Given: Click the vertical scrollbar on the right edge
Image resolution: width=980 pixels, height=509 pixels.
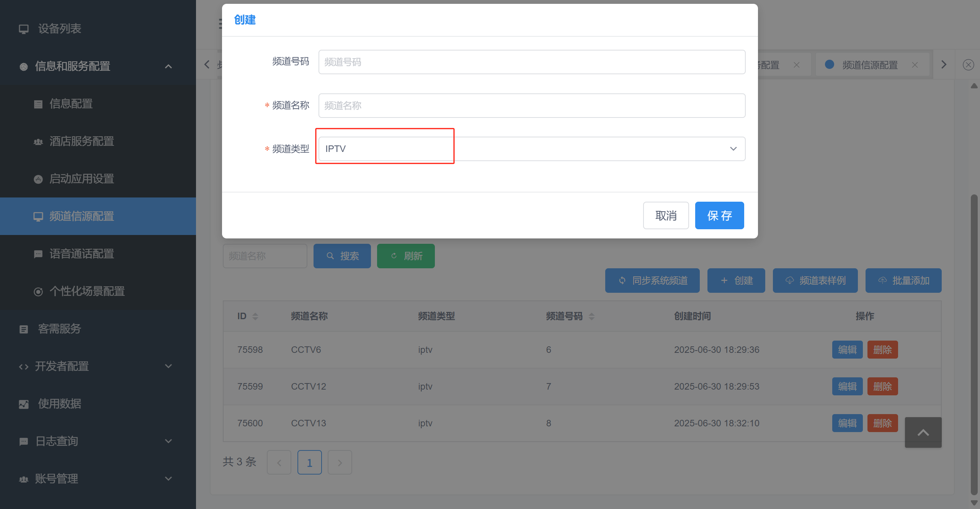Looking at the screenshot, I should click(x=974, y=344).
